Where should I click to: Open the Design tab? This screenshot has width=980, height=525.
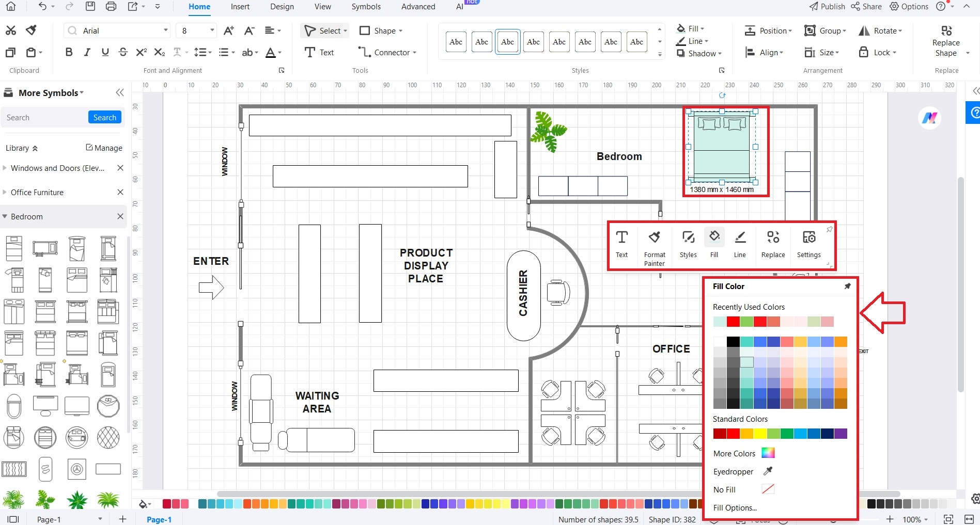[x=282, y=7]
